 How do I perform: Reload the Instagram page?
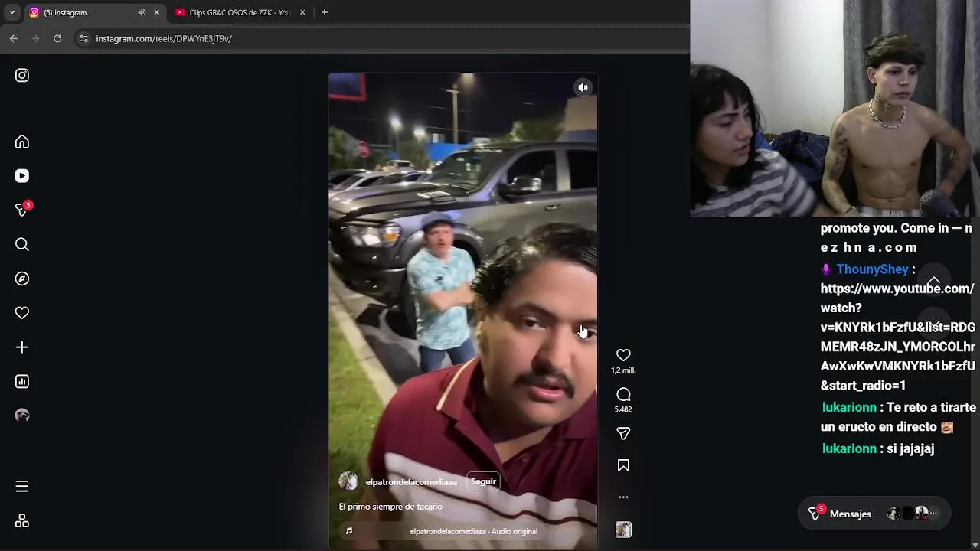point(57,38)
